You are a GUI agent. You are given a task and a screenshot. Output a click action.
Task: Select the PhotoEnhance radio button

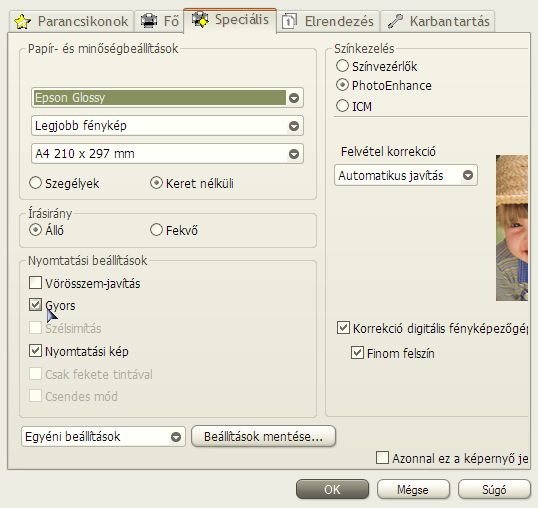tap(342, 85)
